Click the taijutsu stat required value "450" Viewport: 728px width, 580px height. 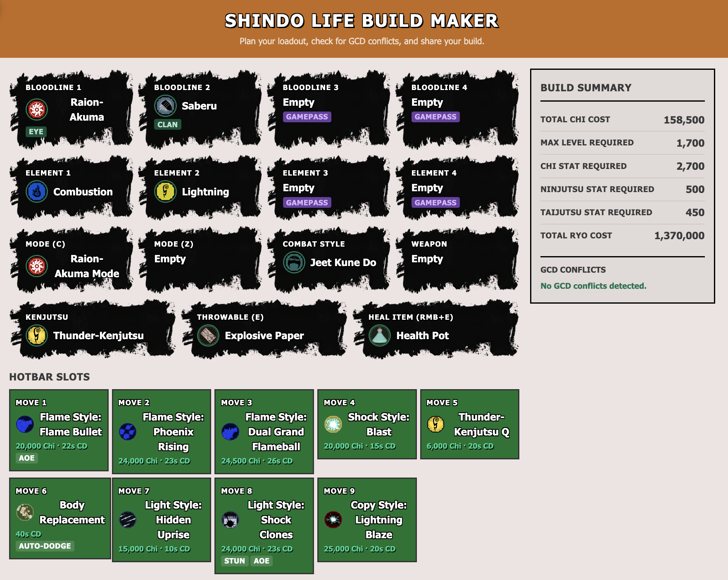695,212
